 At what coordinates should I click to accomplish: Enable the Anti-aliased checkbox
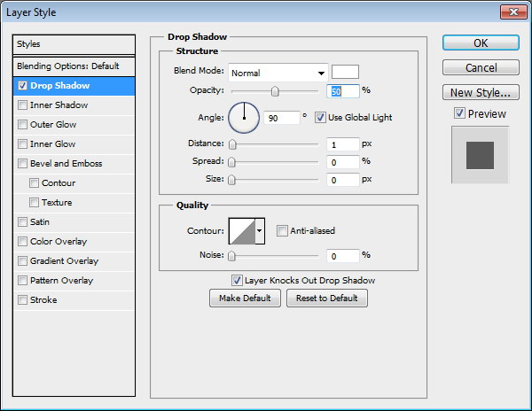(282, 231)
